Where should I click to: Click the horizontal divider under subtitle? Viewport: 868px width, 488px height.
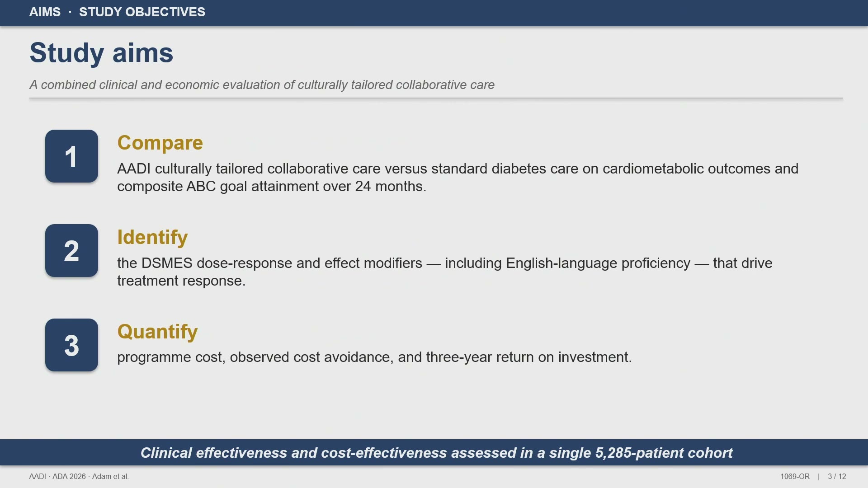436,98
